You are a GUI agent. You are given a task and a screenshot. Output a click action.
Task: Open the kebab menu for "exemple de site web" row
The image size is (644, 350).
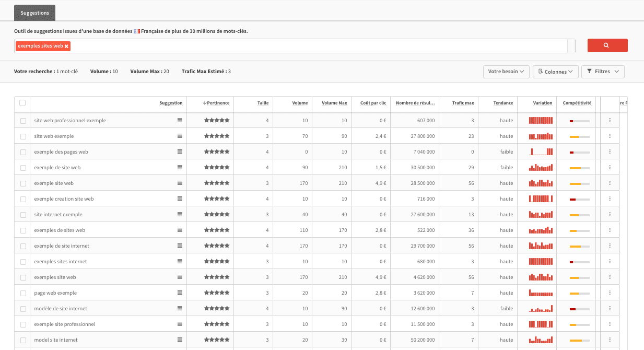point(609,167)
